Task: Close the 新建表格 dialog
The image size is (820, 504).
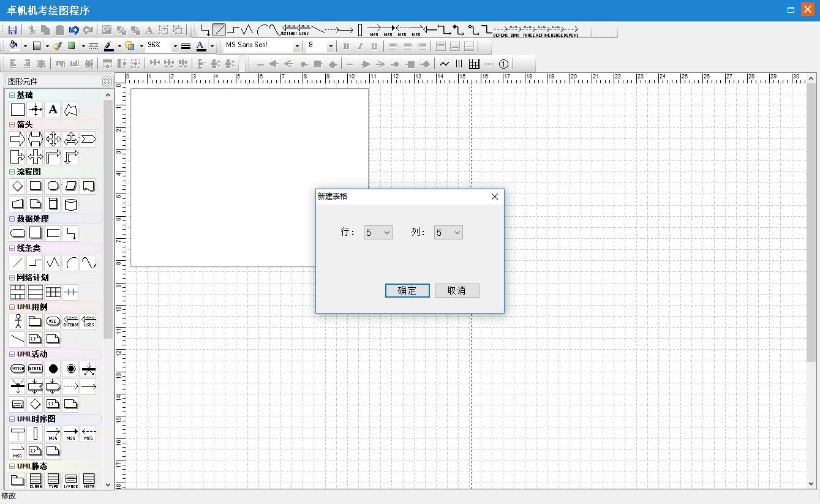Action: (495, 197)
